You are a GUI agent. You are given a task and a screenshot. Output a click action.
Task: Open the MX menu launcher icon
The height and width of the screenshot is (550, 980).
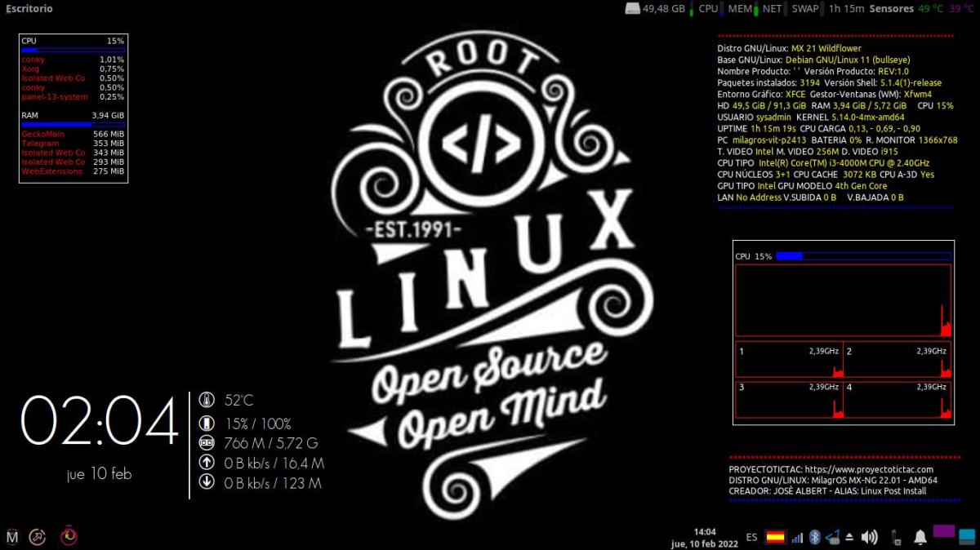coord(12,536)
